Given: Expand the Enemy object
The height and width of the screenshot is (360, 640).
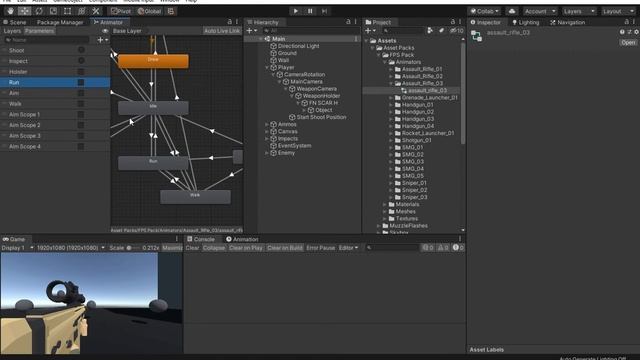Looking at the screenshot, I should pyautogui.click(x=267, y=153).
